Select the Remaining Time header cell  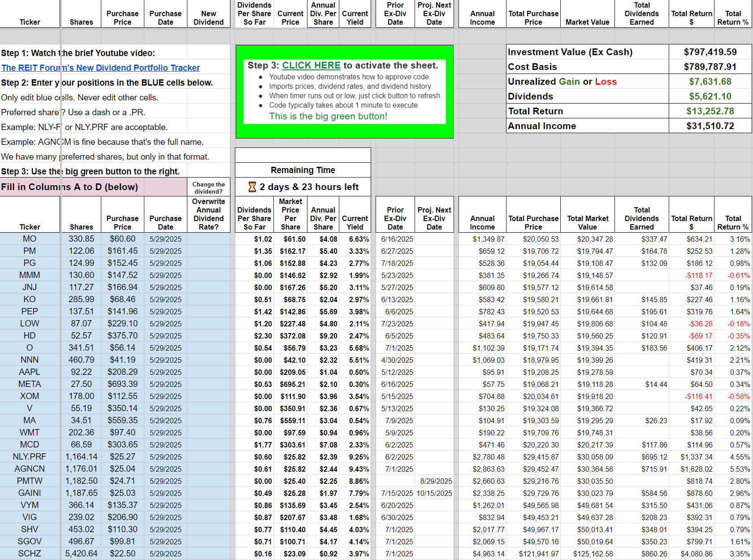303,170
